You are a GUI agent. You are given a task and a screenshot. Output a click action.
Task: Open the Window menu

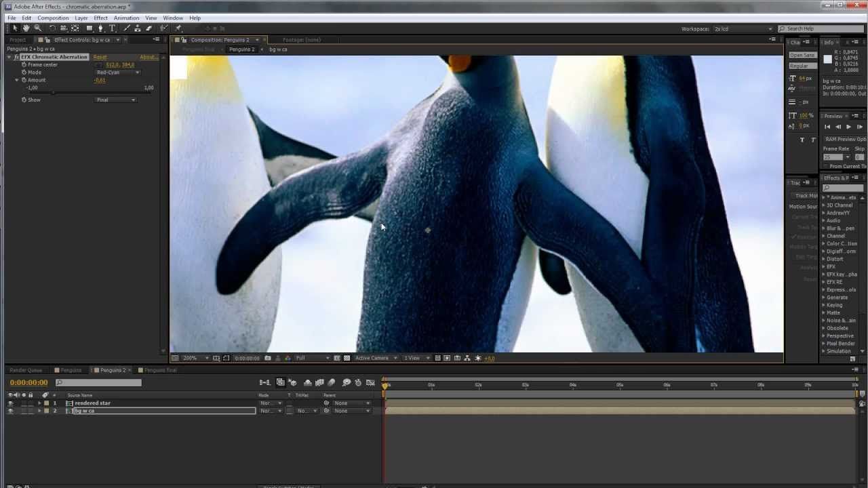click(173, 18)
